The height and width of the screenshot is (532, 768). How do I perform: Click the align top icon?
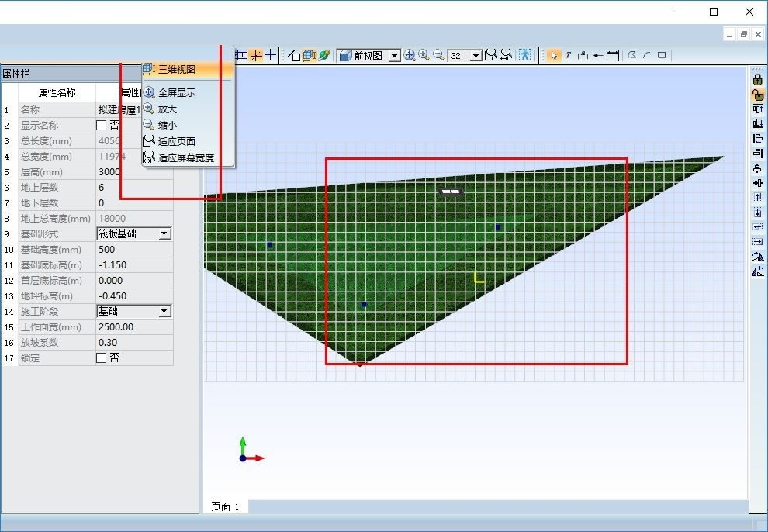[x=758, y=109]
